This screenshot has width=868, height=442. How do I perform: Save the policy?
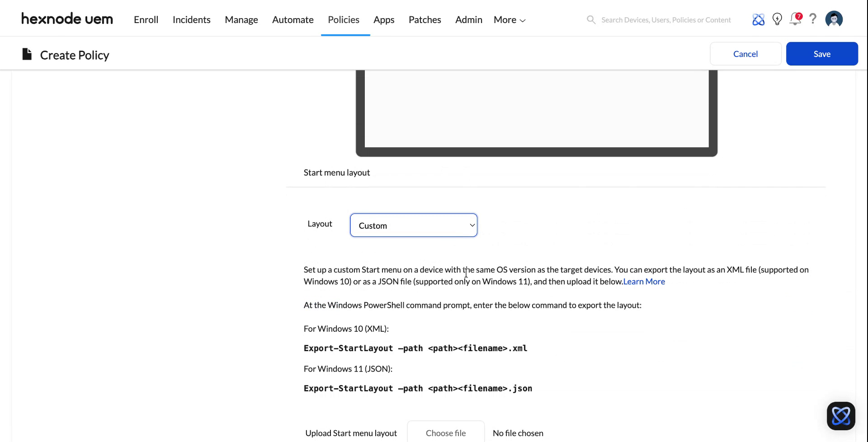[822, 53]
